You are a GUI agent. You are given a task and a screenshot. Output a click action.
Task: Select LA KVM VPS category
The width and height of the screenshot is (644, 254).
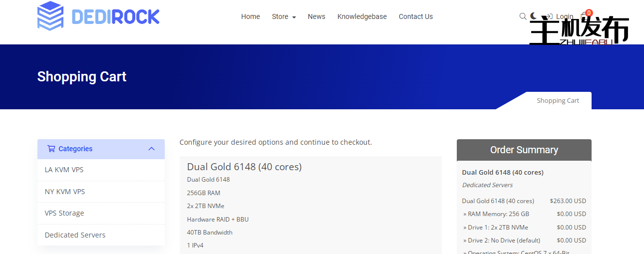[64, 170]
